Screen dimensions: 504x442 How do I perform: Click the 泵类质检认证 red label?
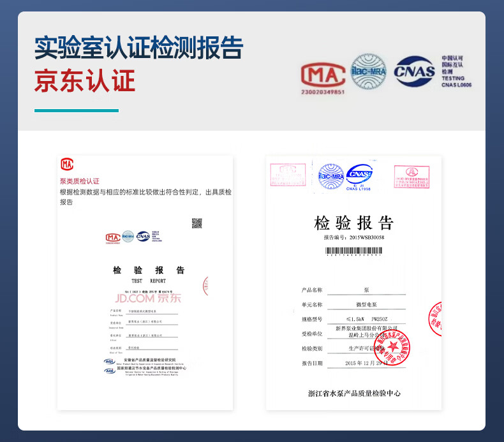[80, 181]
